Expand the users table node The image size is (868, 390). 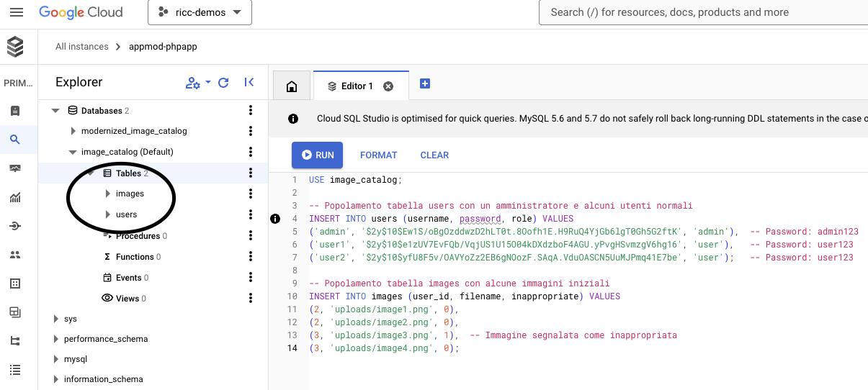pyautogui.click(x=107, y=214)
